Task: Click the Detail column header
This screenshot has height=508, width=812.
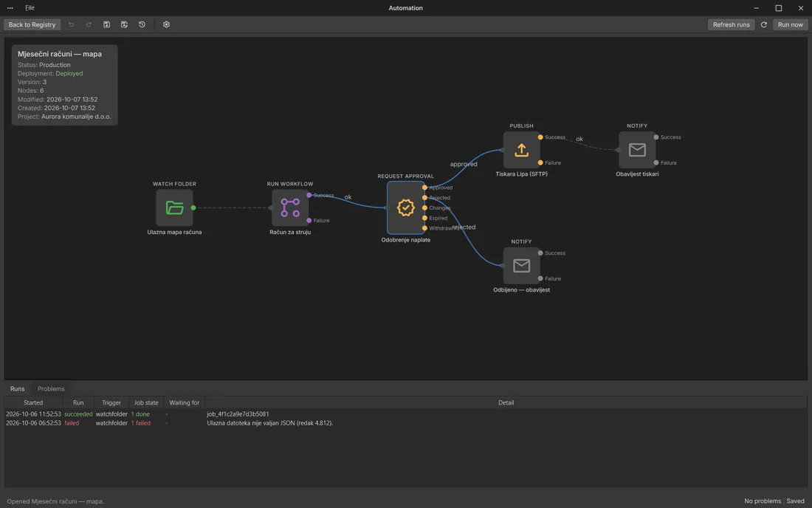Action: 506,402
